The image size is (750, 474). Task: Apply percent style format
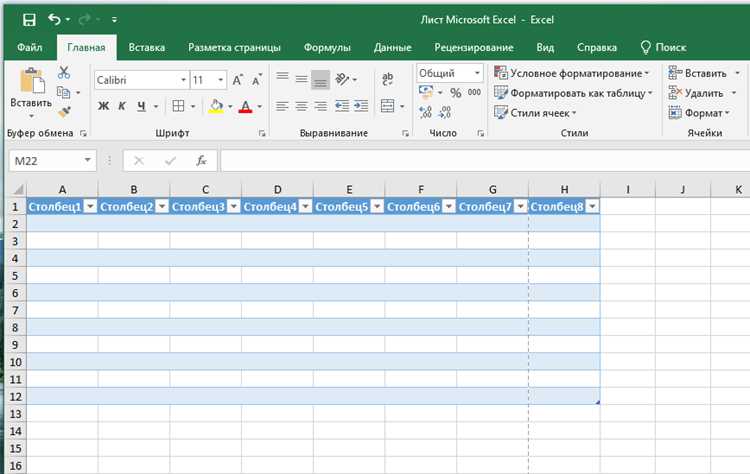pos(456,93)
